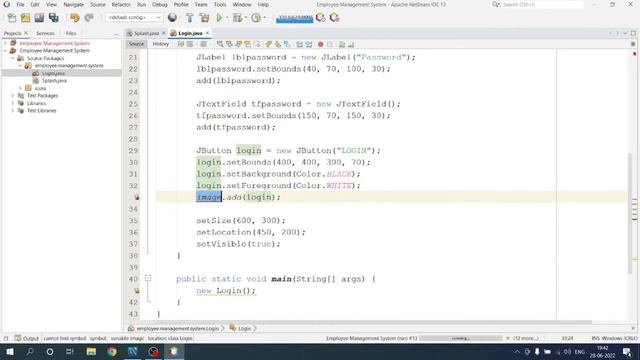Open the Refactor menu
This screenshot has height=360, width=640.
click(x=121, y=4)
